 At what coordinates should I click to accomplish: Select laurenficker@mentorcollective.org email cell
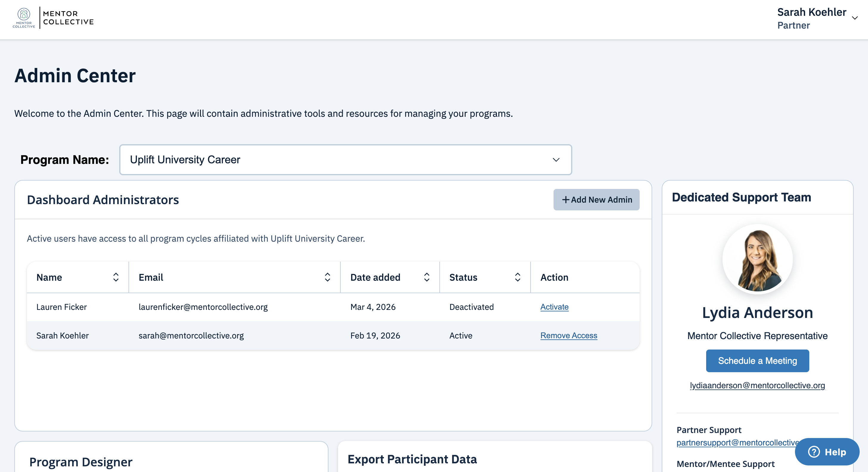[x=203, y=307]
